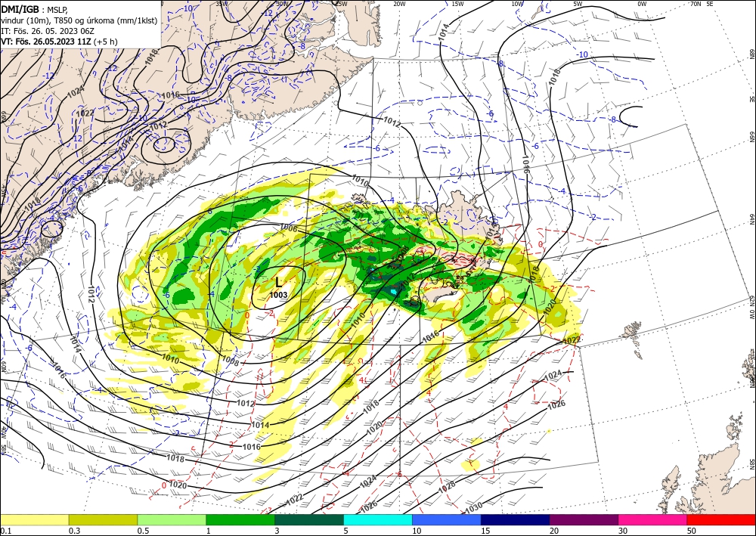The width and height of the screenshot is (756, 536).
Task: Select the pink 30–50 mm legend swatch
Action: (x=653, y=519)
